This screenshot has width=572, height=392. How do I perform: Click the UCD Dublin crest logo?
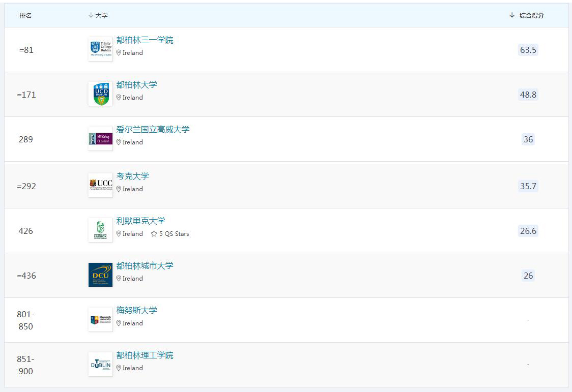(100, 94)
